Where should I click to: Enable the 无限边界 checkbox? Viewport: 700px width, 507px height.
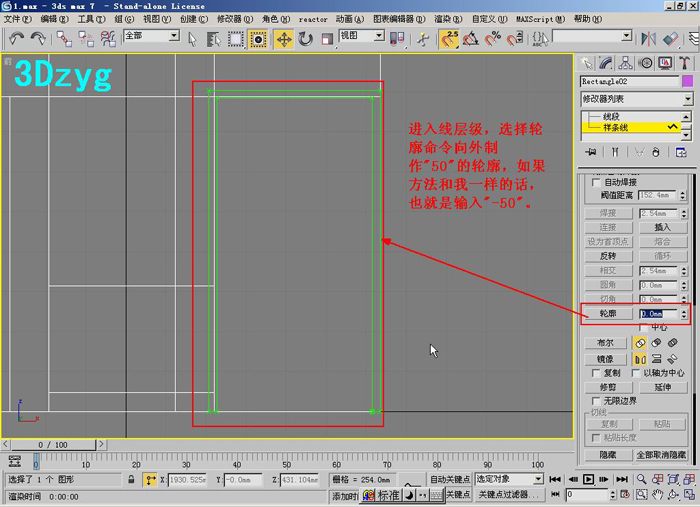point(596,401)
